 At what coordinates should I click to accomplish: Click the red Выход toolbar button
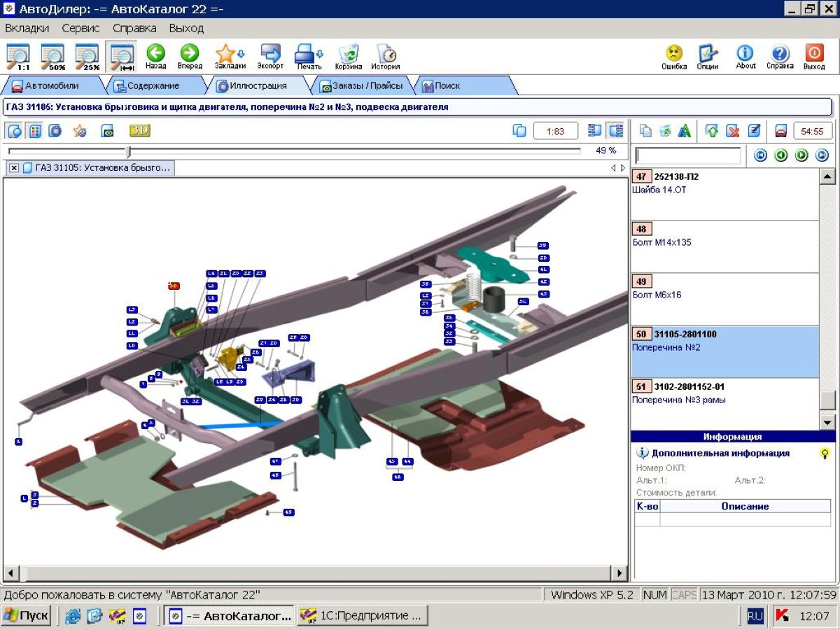click(814, 56)
